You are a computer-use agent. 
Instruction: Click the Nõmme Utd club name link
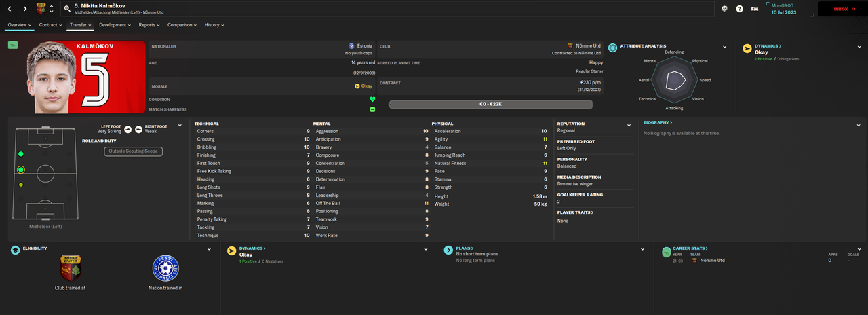pos(587,45)
